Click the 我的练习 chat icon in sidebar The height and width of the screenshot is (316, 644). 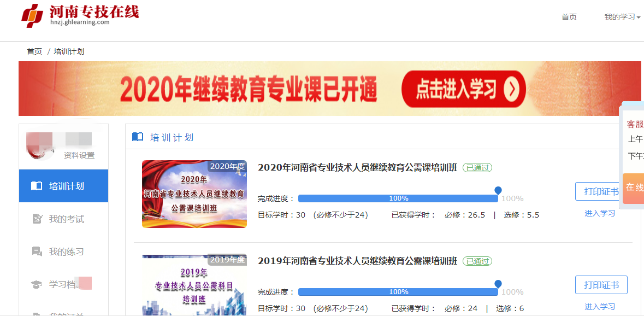tap(37, 252)
